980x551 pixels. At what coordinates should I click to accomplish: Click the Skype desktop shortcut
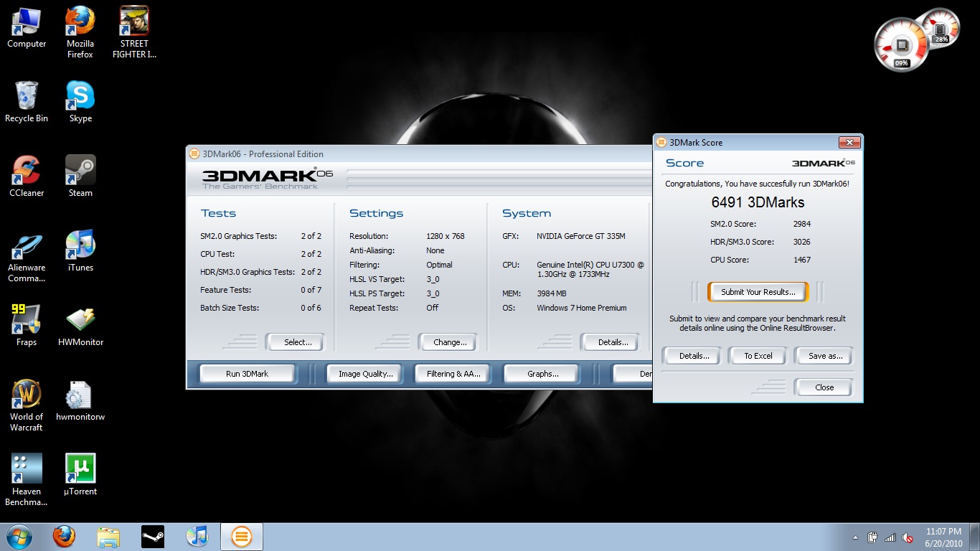[x=80, y=103]
